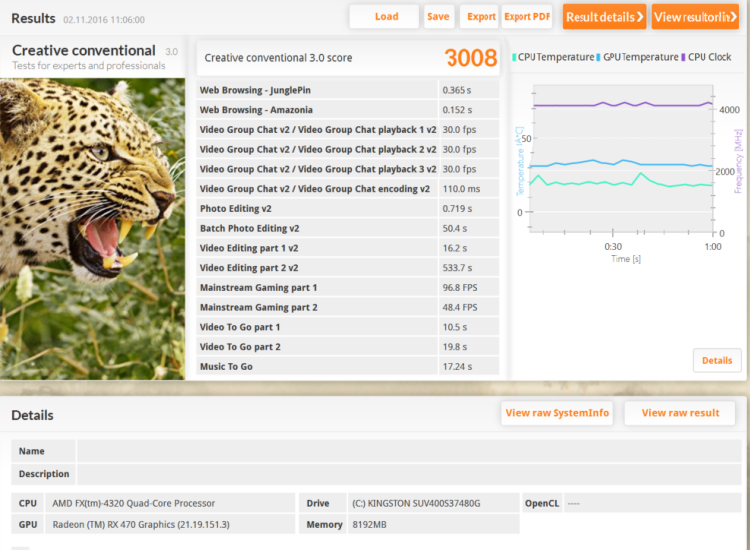
Task: Click the CPU Temperature legend swatch
Action: tap(514, 57)
